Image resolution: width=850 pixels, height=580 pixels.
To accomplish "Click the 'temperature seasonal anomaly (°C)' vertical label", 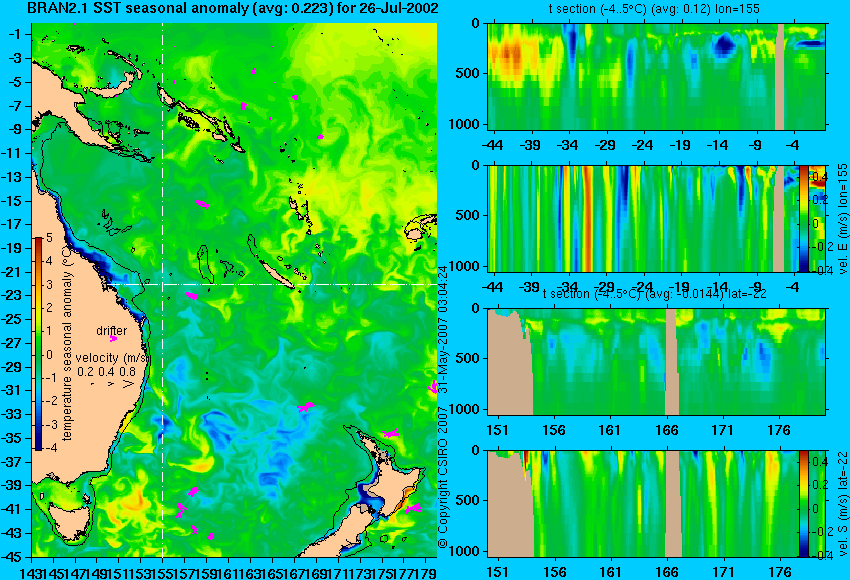I will 67,344.
